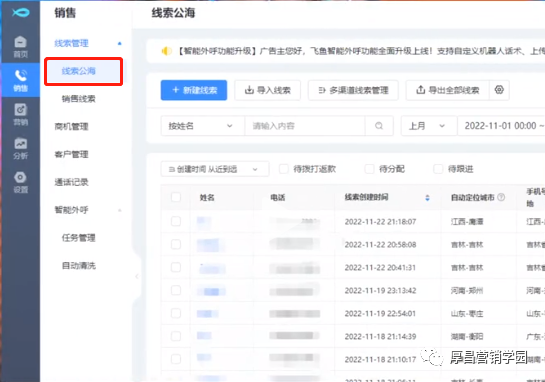Check the row created 2022-11-19 23:13:42
545x382 pixels.
pos(176,290)
